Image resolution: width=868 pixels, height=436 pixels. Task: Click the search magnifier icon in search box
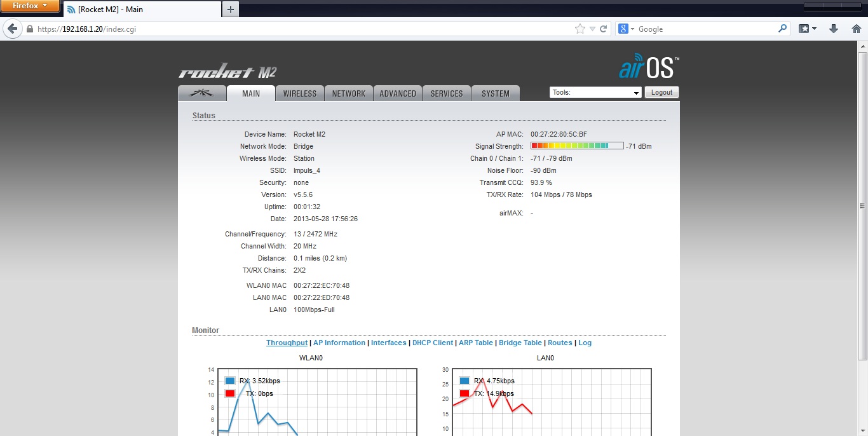tap(782, 29)
